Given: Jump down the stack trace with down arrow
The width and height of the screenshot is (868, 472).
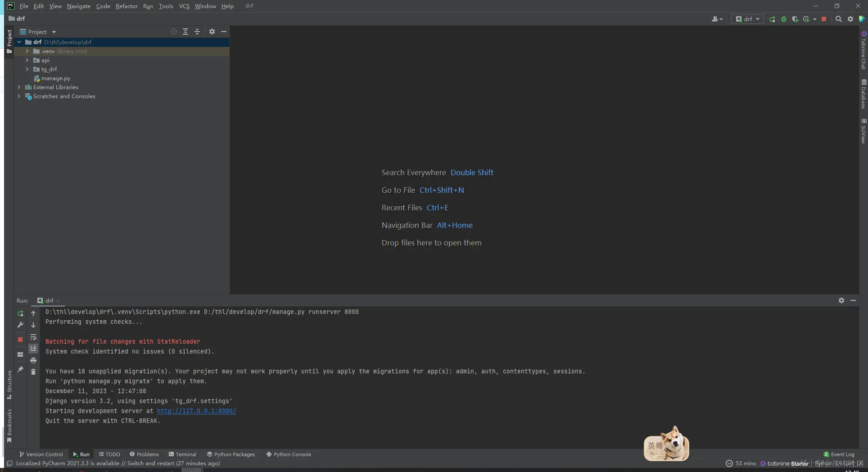Looking at the screenshot, I should coord(33,325).
